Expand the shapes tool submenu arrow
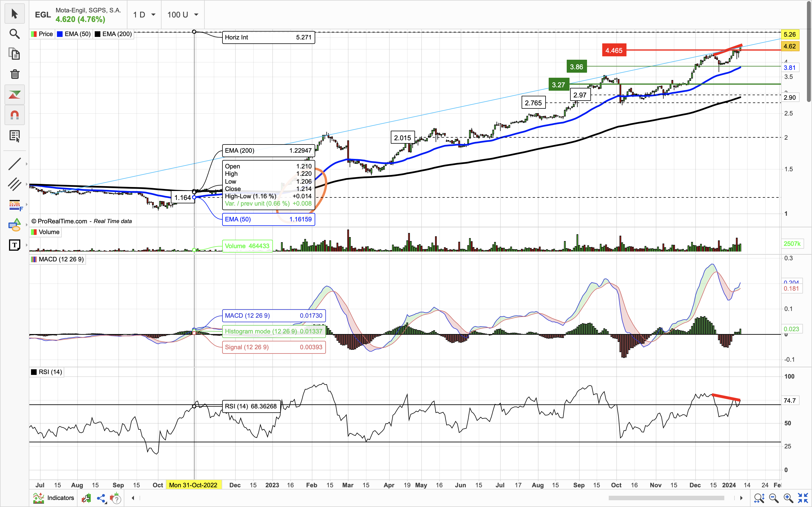Image resolution: width=812 pixels, height=507 pixels. coord(27,225)
